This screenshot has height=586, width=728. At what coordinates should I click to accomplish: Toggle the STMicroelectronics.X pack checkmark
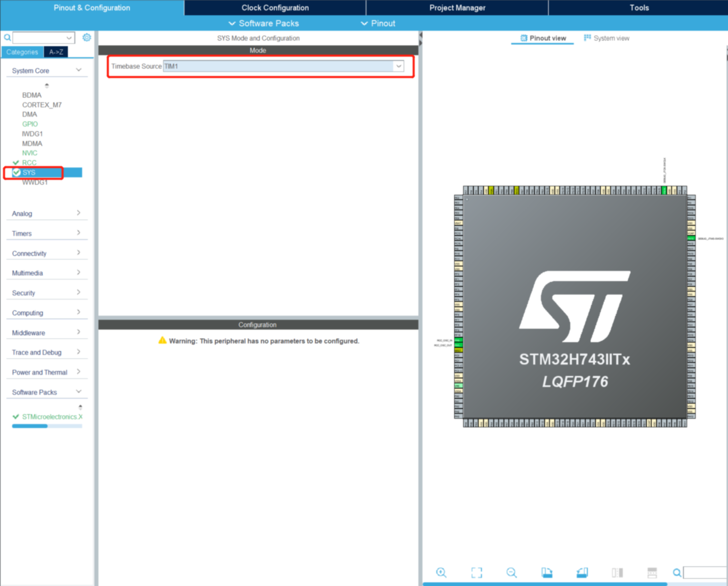15,416
